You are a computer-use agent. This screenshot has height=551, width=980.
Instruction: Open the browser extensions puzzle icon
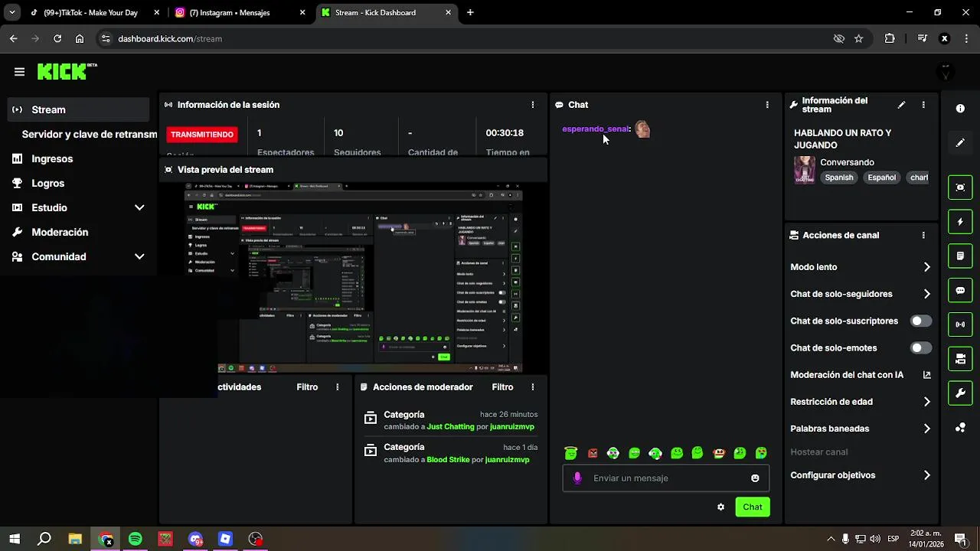[890, 38]
